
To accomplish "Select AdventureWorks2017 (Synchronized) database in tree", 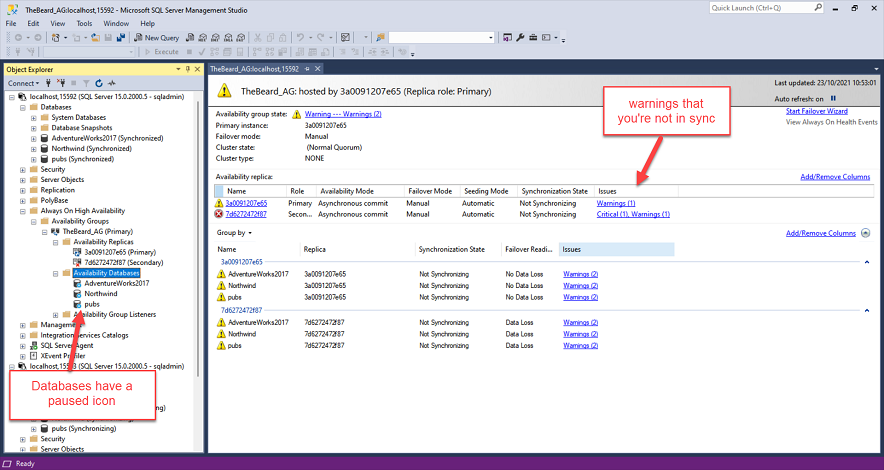I will coord(107,139).
